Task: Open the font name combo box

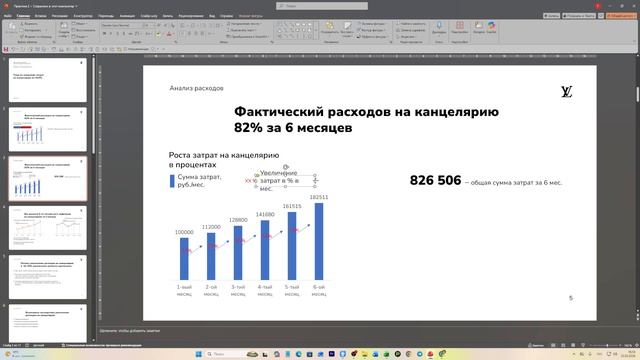Action: pyautogui.click(x=121, y=25)
